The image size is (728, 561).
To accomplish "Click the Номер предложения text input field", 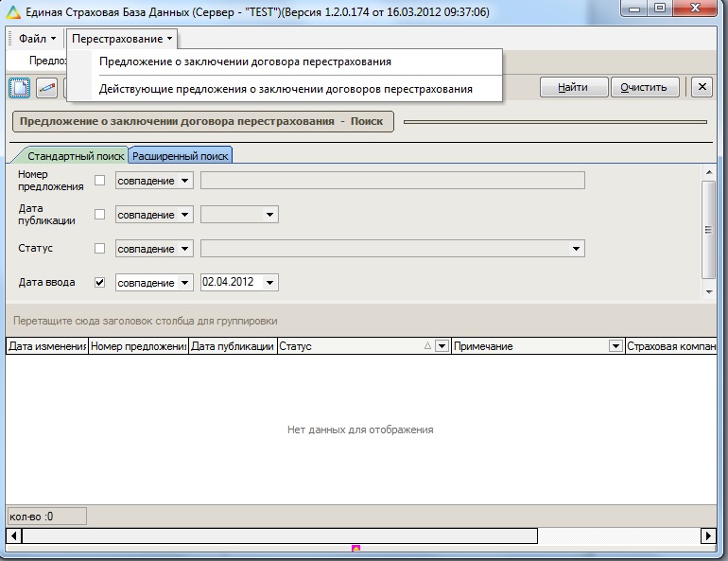I will point(392,181).
